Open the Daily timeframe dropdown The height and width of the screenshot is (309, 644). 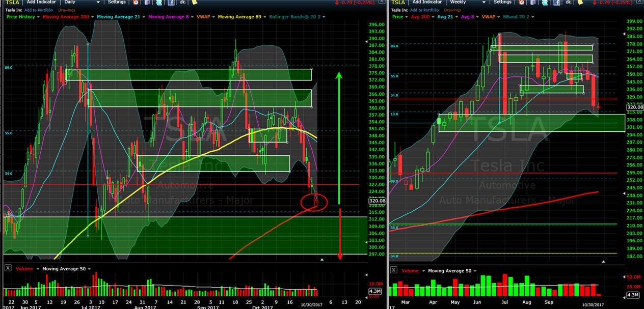pyautogui.click(x=82, y=2)
